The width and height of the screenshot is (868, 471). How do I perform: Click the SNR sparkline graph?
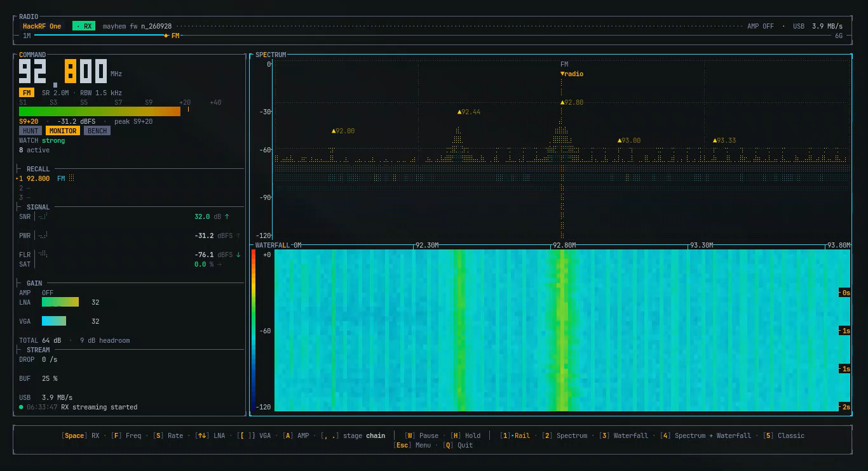coord(43,216)
